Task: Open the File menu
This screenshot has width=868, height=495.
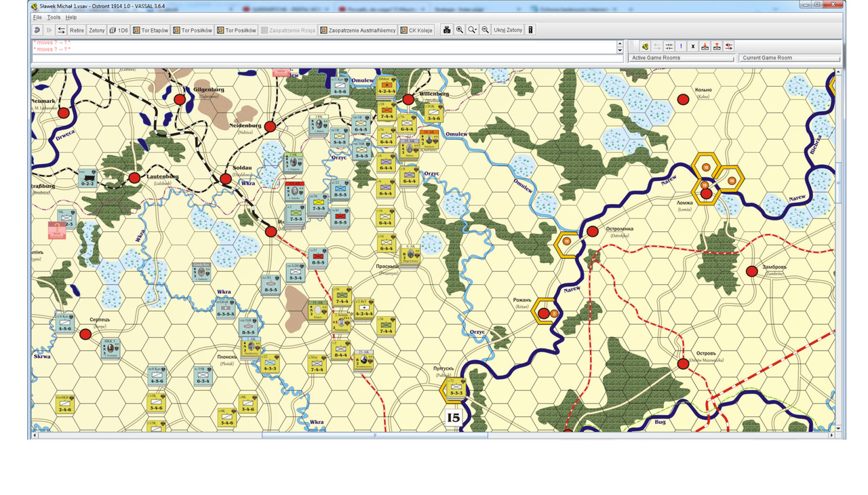Action: [x=37, y=18]
